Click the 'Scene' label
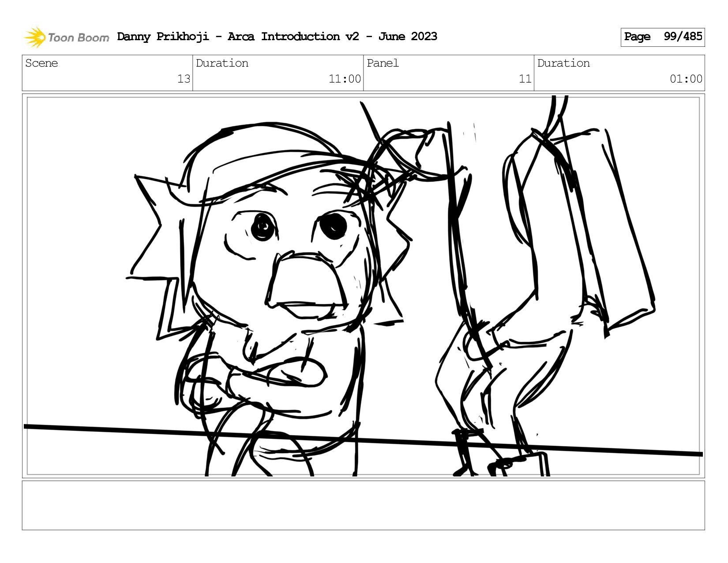The width and height of the screenshot is (728, 563). tap(41, 63)
